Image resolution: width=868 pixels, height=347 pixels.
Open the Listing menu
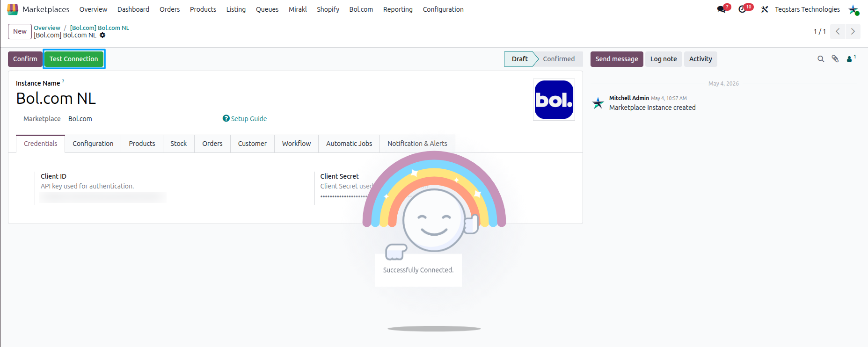236,9
